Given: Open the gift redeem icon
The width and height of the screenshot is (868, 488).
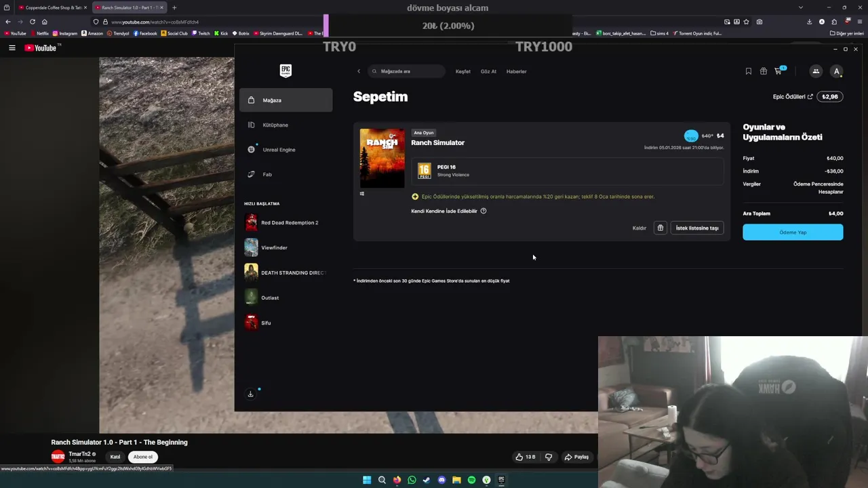Looking at the screenshot, I should point(764,71).
